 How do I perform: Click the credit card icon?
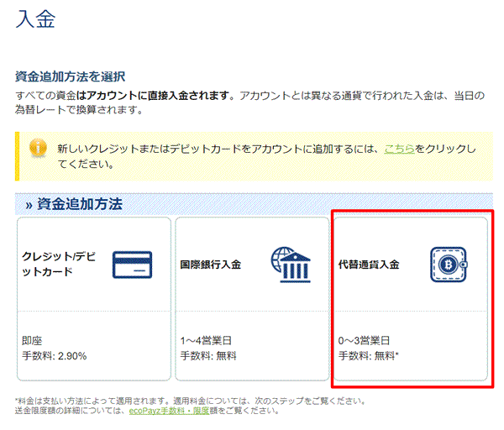(132, 265)
